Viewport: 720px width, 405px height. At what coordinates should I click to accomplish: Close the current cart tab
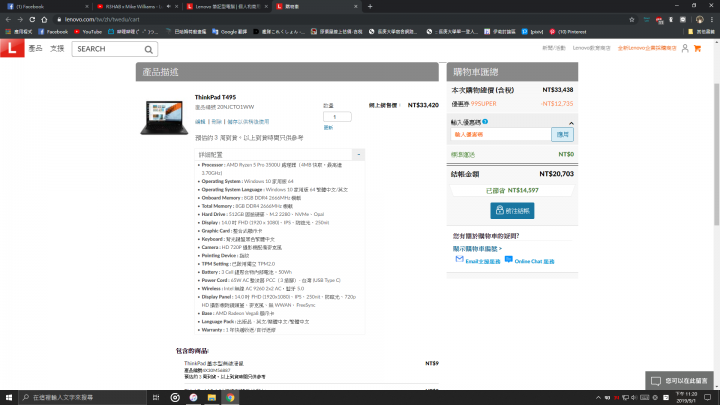(355, 6)
